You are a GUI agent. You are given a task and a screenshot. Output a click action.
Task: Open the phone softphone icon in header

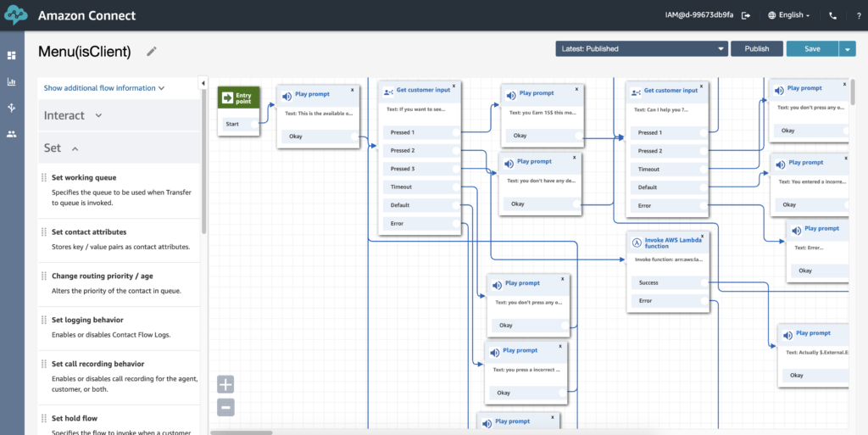point(832,15)
